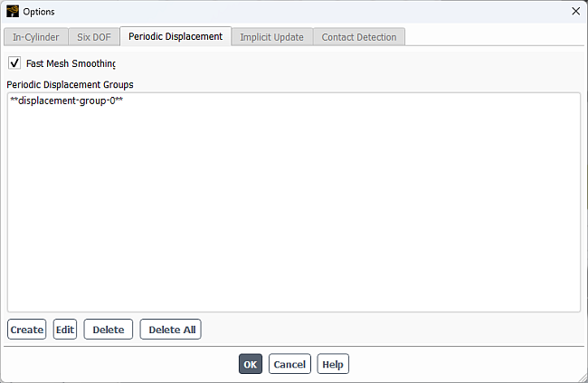Screen dimensions: 588x383
Task: Click the Fast Mesh Smoothing label text
Action: click(x=71, y=63)
